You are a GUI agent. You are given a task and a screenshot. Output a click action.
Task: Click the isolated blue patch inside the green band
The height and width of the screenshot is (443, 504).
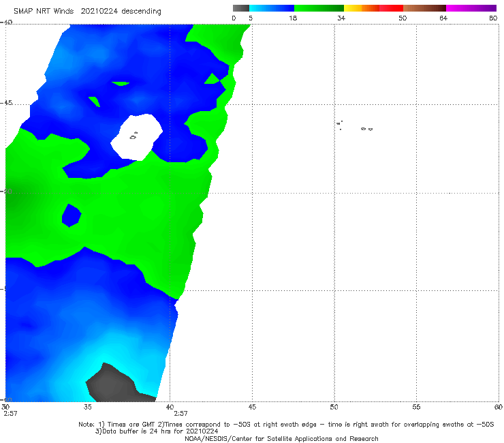[71, 215]
